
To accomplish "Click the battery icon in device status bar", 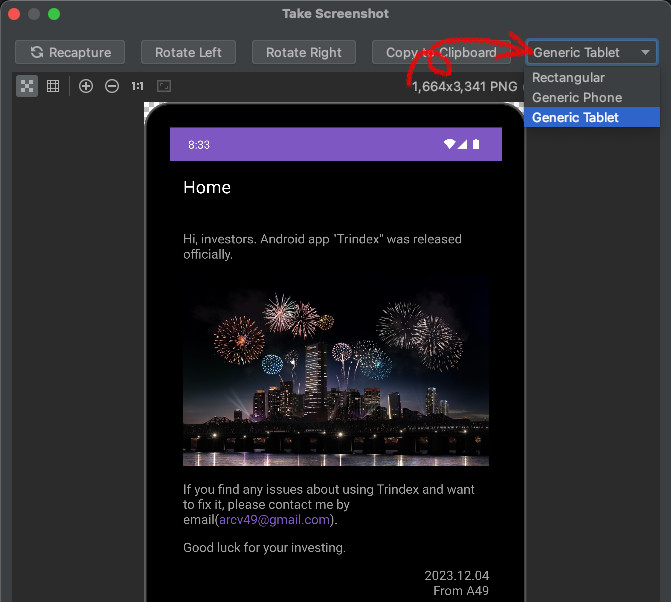I will coord(476,144).
